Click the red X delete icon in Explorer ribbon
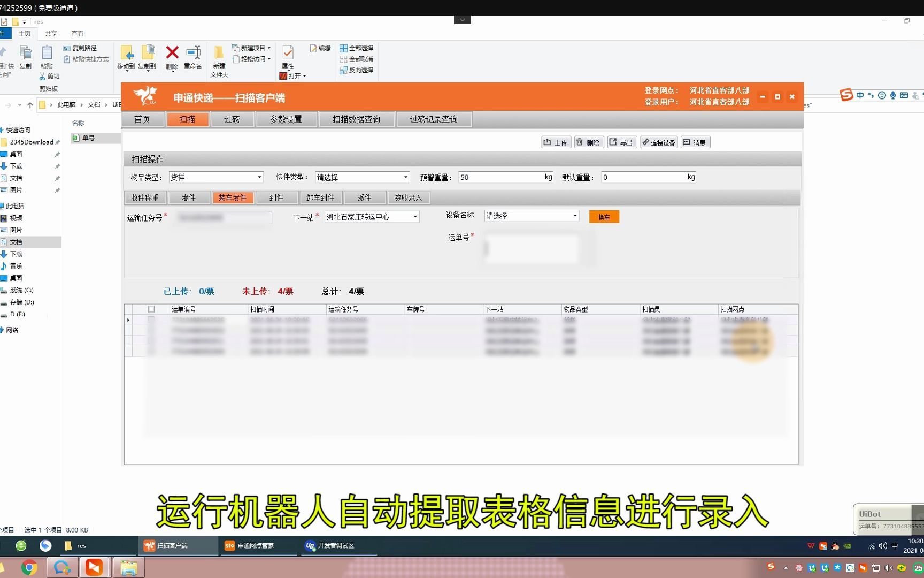The image size is (924, 578). coord(172,52)
